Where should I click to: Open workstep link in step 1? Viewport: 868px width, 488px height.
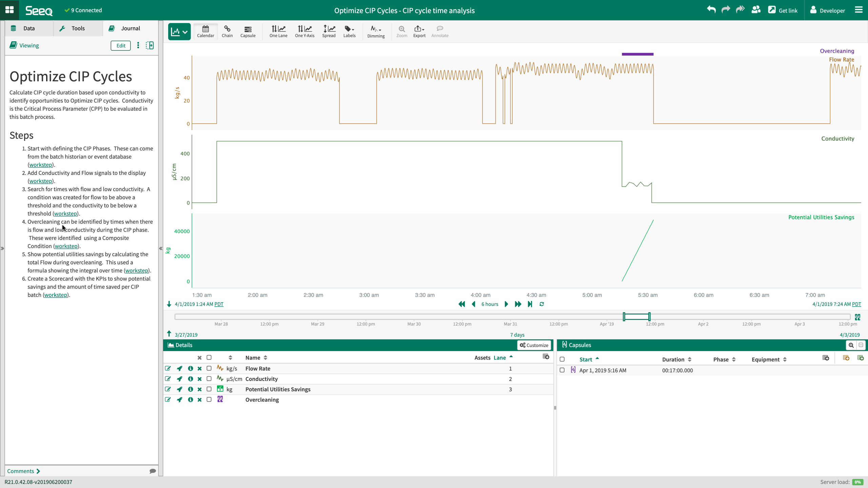pyautogui.click(x=41, y=165)
